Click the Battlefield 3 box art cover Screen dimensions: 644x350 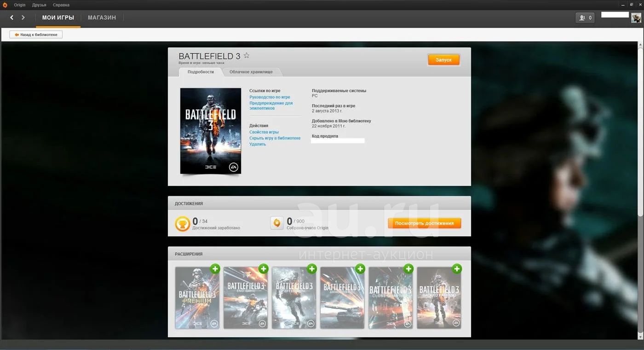pos(211,131)
